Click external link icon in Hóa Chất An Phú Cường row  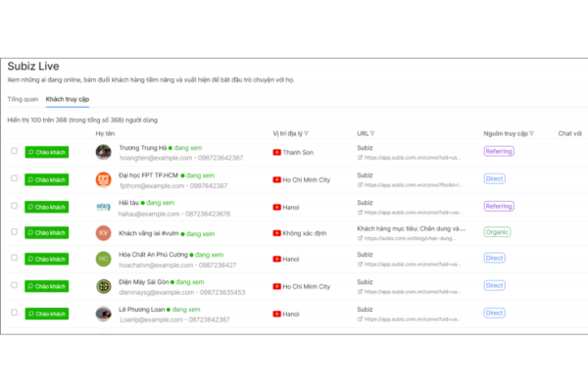[x=360, y=264]
